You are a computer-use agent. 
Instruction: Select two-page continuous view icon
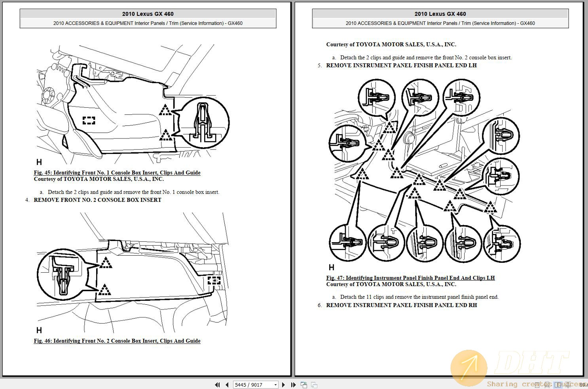[x=568, y=385]
